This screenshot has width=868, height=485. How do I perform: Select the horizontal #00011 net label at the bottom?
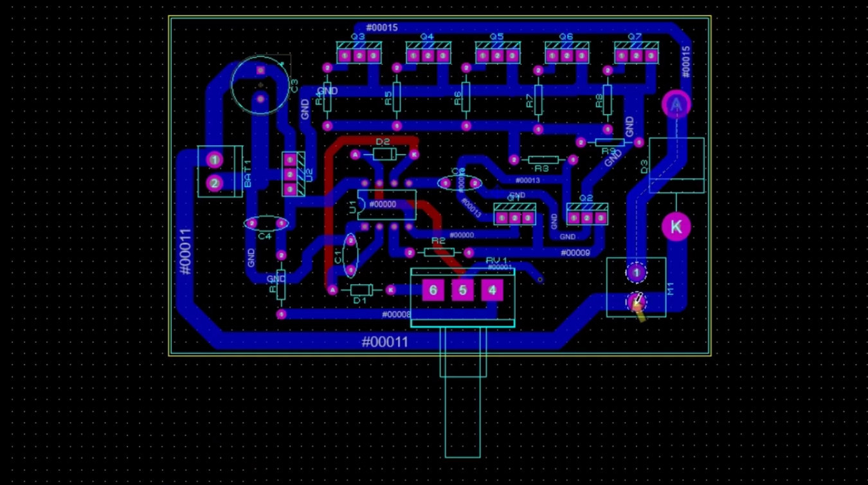384,342
